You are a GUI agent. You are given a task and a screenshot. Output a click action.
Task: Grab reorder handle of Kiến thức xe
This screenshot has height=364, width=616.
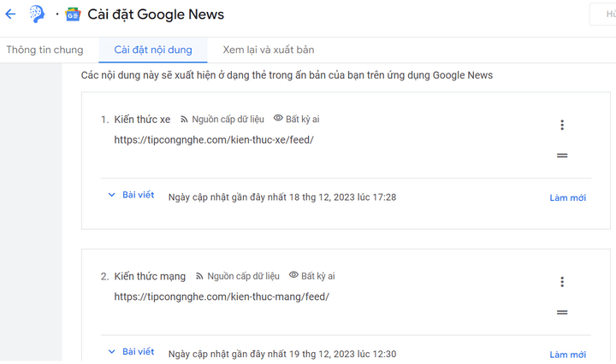pos(562,156)
